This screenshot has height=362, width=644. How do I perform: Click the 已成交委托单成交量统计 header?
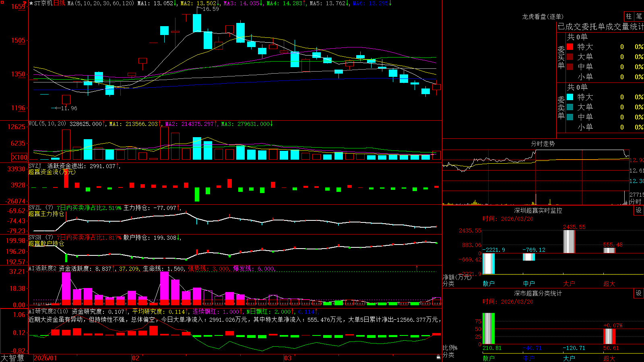pos(601,27)
